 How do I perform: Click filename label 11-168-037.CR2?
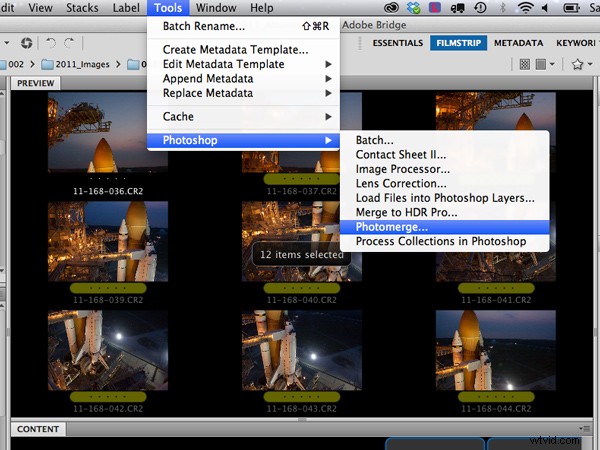click(302, 191)
